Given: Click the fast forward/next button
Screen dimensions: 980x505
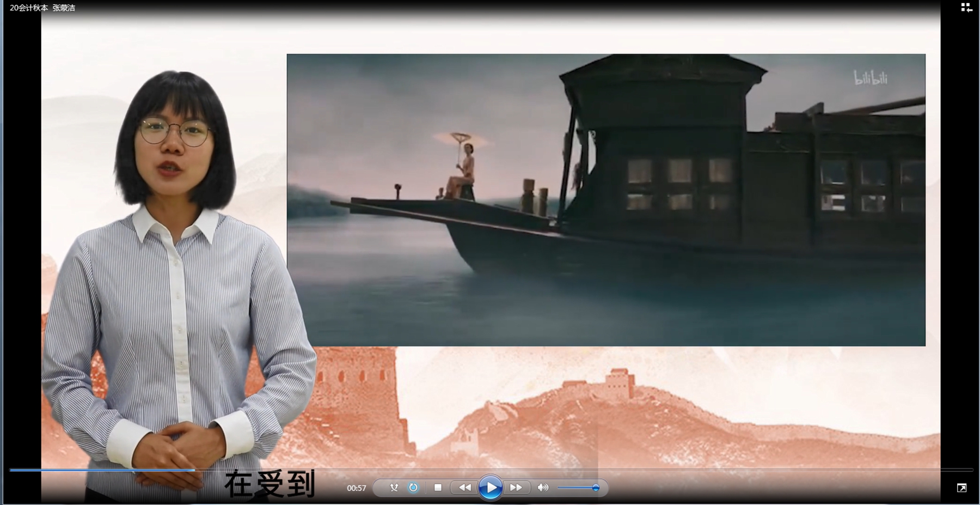Looking at the screenshot, I should click(516, 488).
